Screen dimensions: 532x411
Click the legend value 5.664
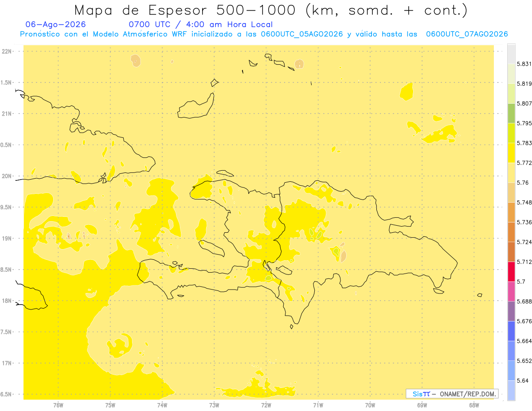tap(524, 341)
